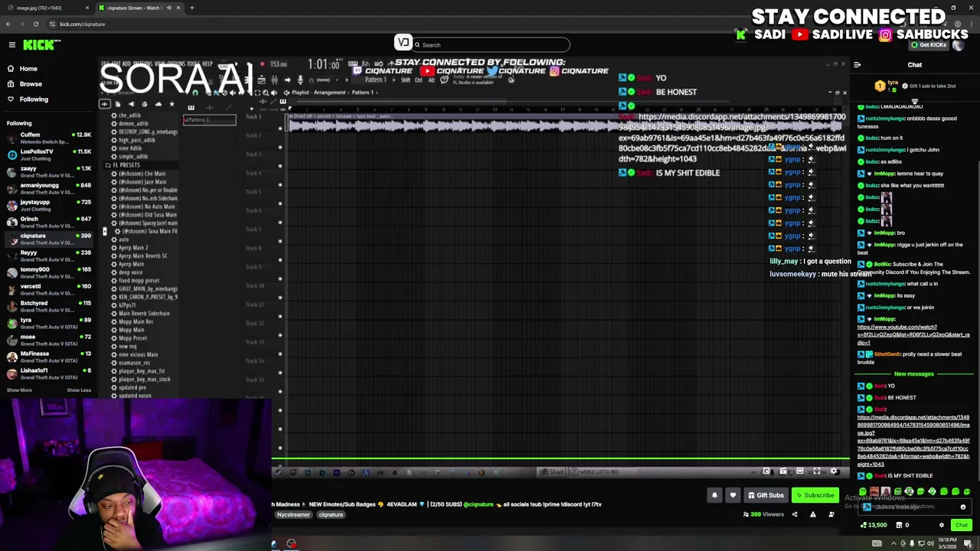Click the Kick logo
Screen dimensions: 980x551
coord(38,45)
